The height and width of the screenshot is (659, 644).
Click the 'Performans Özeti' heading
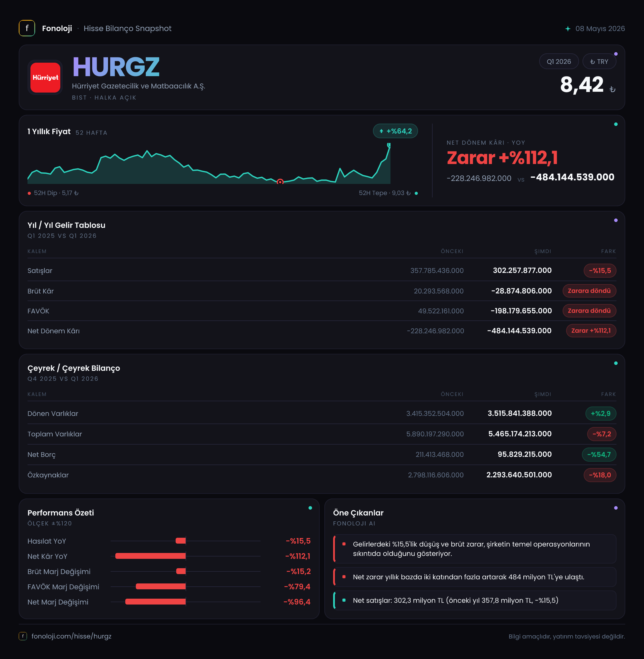pyautogui.click(x=61, y=513)
